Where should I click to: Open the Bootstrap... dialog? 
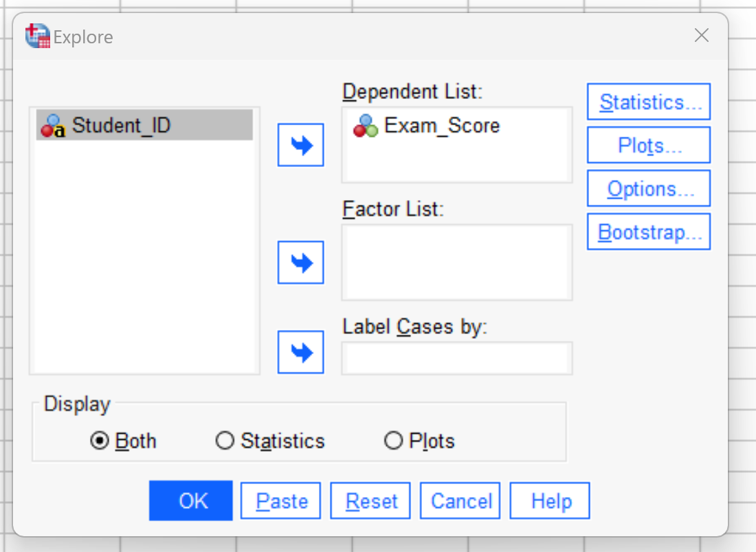[x=649, y=232]
